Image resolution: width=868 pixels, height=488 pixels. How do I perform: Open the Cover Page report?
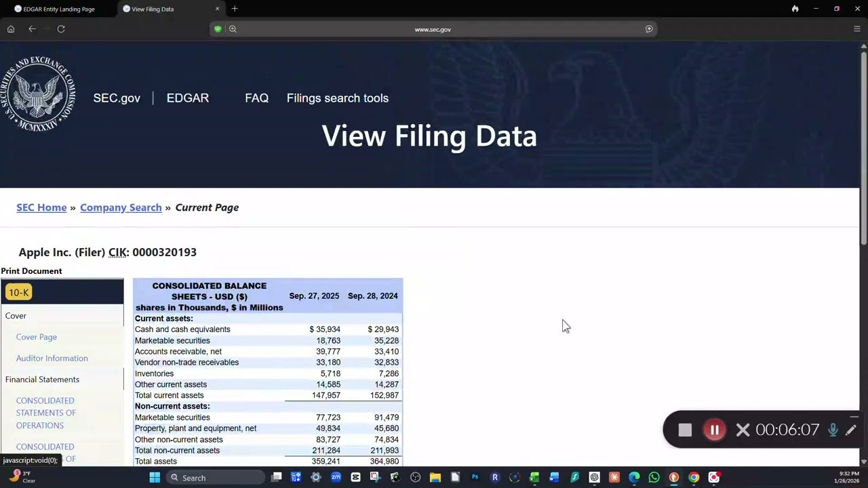(37, 337)
